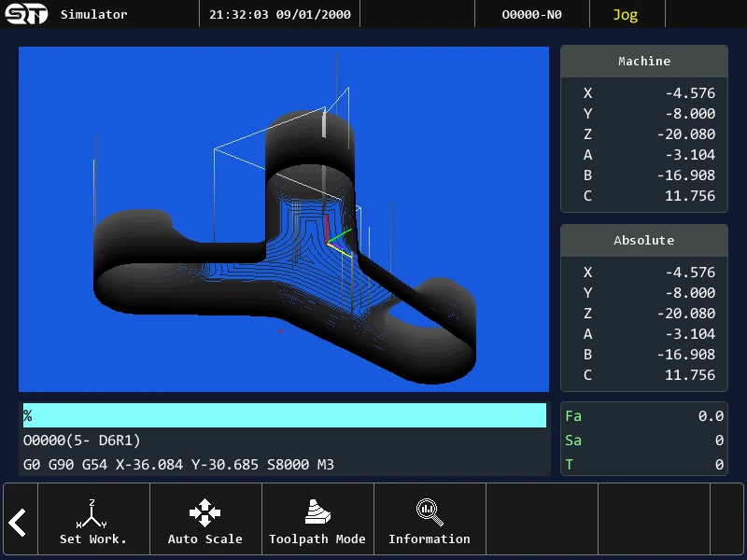The image size is (747, 560).
Task: Click the date and time display
Action: (280, 14)
